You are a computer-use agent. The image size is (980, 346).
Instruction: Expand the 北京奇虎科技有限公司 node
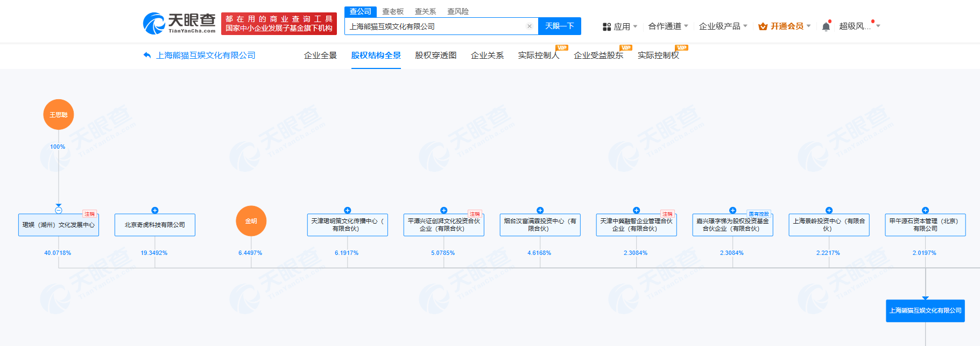(x=155, y=210)
